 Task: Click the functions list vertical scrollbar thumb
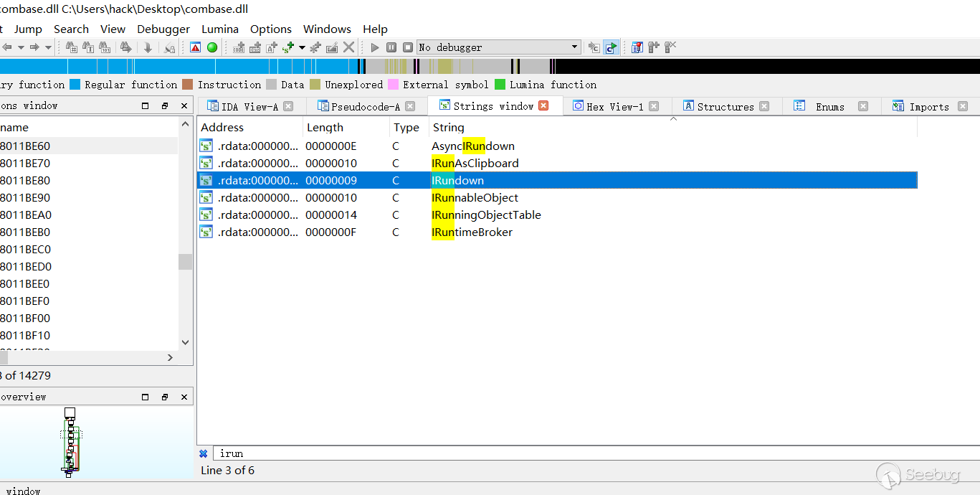[185, 261]
